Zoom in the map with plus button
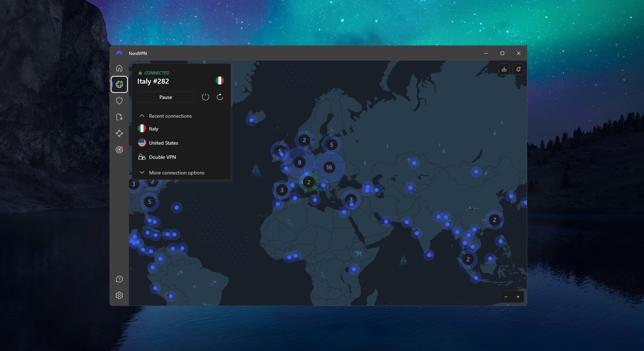Screen dimensions: 644x351 point(518,297)
